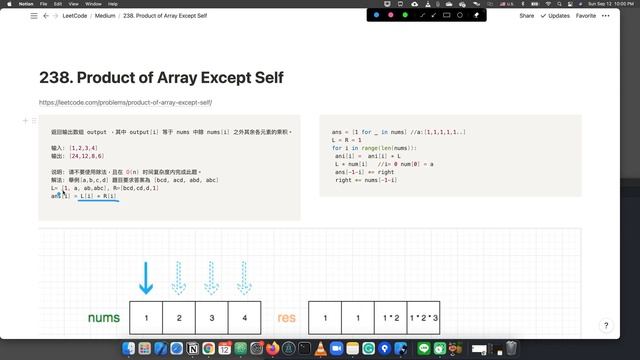The image size is (640, 360).
Task: Open LINE from the Dock
Action: [424, 348]
